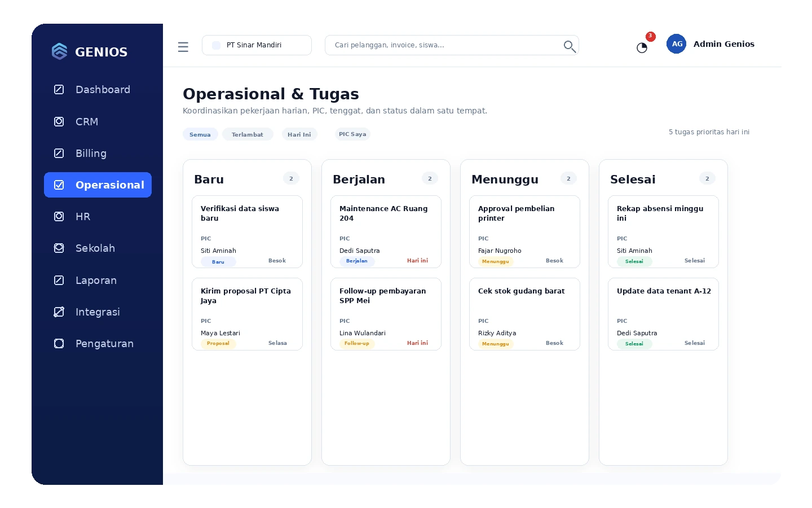Click the CRM sidebar icon
The width and height of the screenshot is (812, 508).
(59, 121)
